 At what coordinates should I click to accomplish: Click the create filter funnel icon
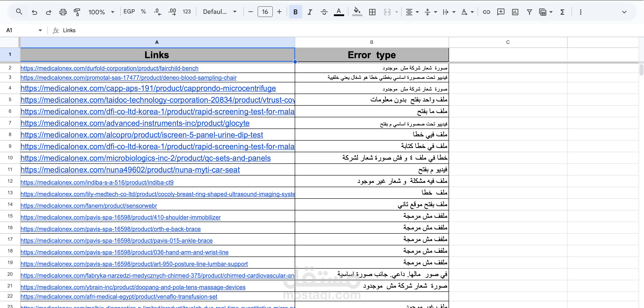(529, 12)
